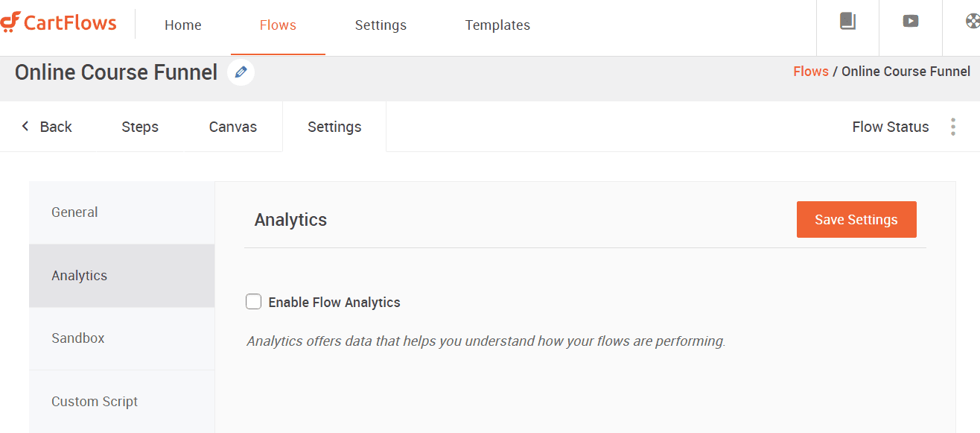The height and width of the screenshot is (433, 980).
Task: Open the video tutorials icon
Action: pyautogui.click(x=910, y=22)
